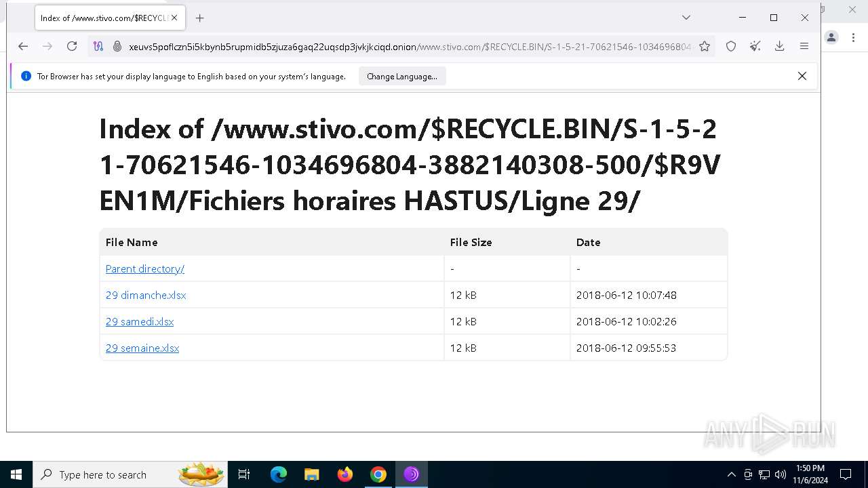Select the date 2018-06-12 10:07:48

click(627, 296)
